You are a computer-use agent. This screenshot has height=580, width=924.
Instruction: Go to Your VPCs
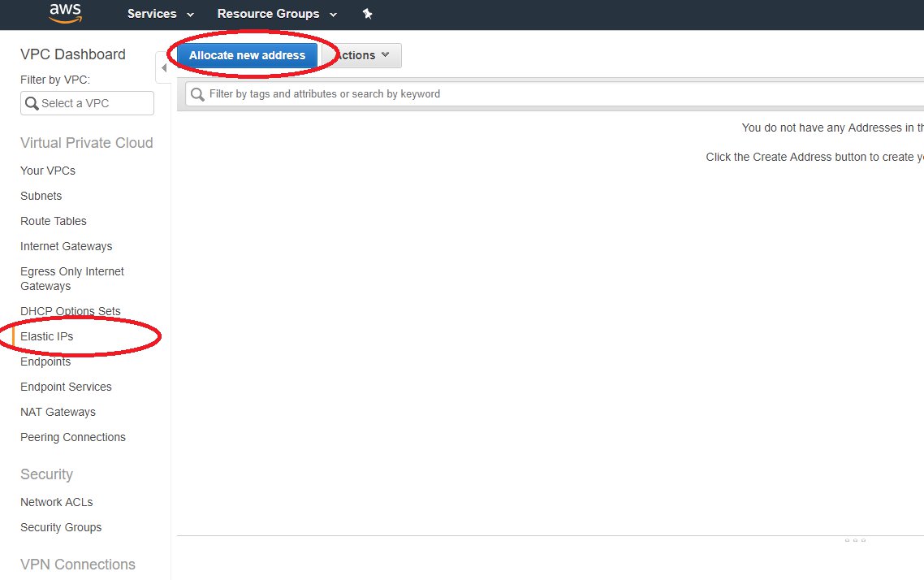(x=48, y=171)
